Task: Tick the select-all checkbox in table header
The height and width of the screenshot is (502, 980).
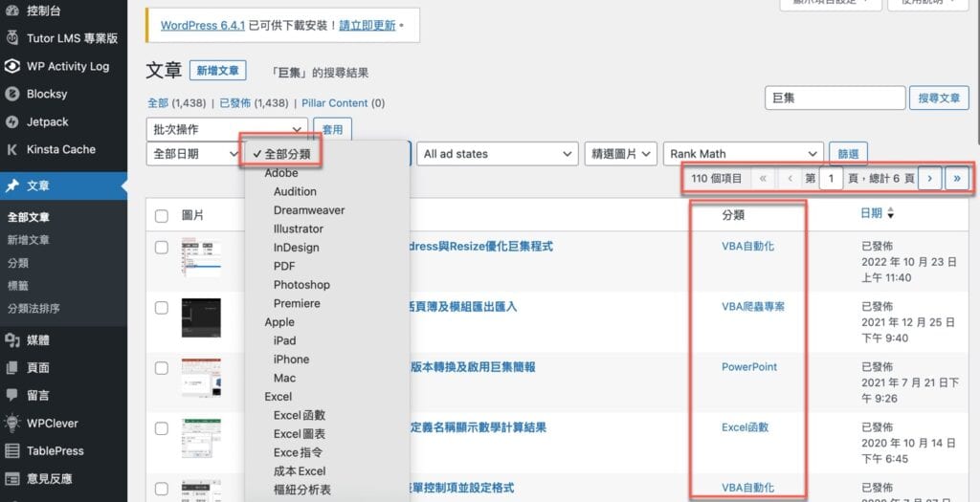Action: [161, 216]
